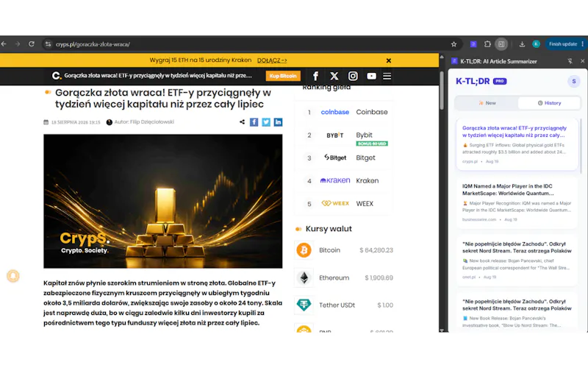Go back using the browser back arrow
The height and width of the screenshot is (368, 588).
pos(4,44)
